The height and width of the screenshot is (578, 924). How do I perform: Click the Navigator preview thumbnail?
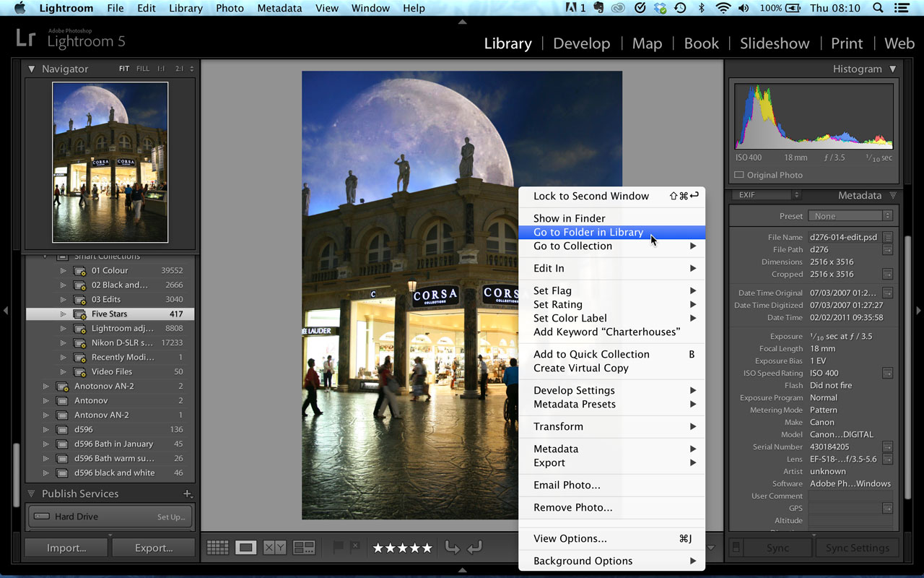(x=110, y=162)
